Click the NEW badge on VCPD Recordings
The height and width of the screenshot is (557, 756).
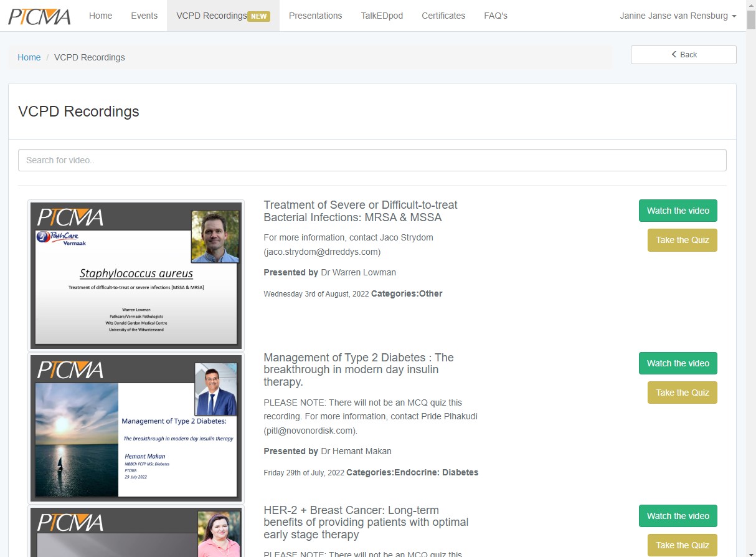click(258, 16)
